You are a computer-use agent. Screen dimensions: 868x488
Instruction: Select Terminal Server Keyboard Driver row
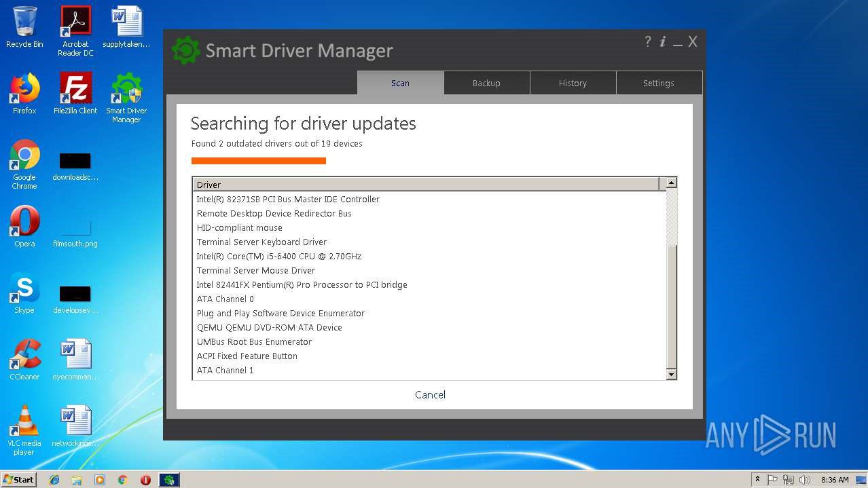(429, 242)
